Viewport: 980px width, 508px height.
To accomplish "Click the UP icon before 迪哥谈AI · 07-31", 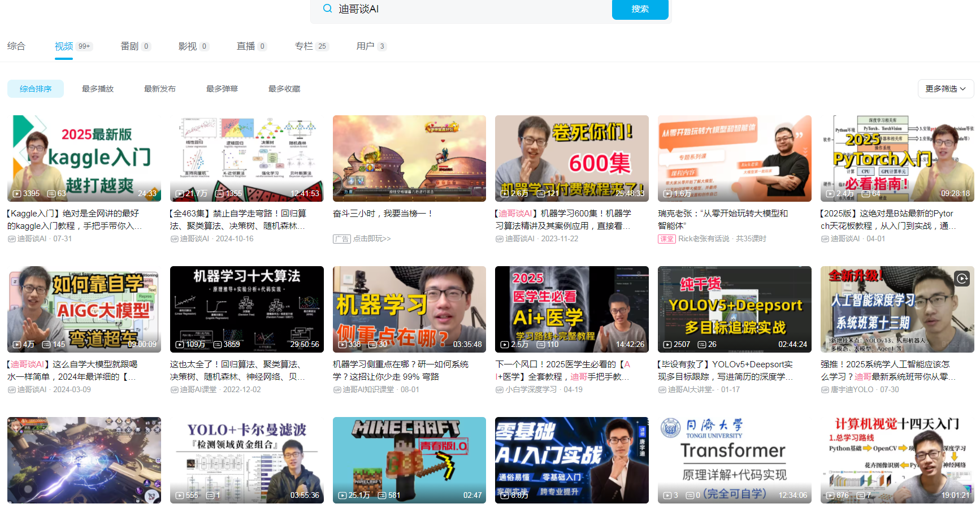I will (11, 239).
